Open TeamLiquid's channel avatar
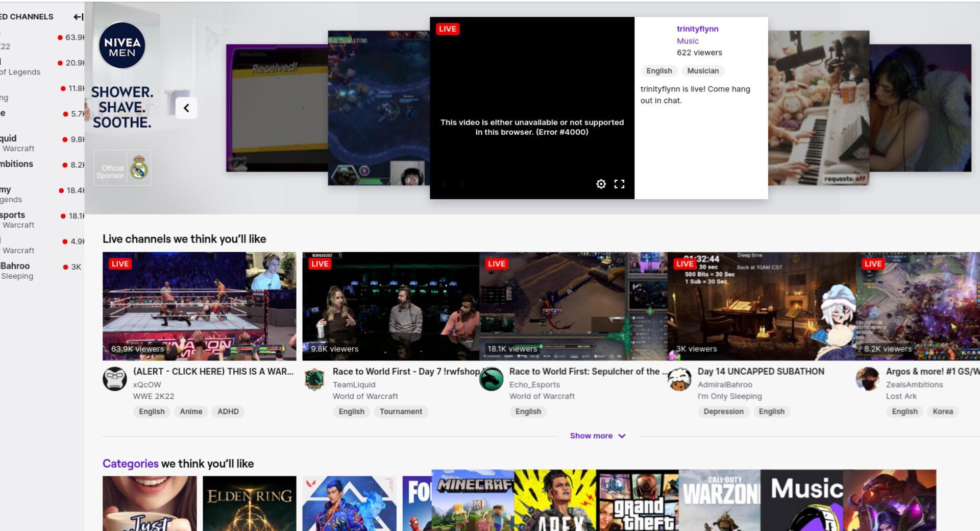This screenshot has height=531, width=980. (314, 379)
